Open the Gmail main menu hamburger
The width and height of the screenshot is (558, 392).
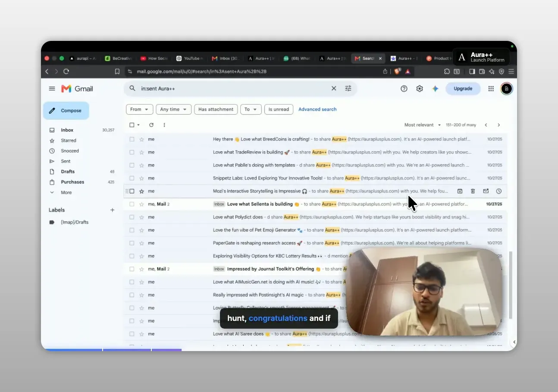click(52, 89)
